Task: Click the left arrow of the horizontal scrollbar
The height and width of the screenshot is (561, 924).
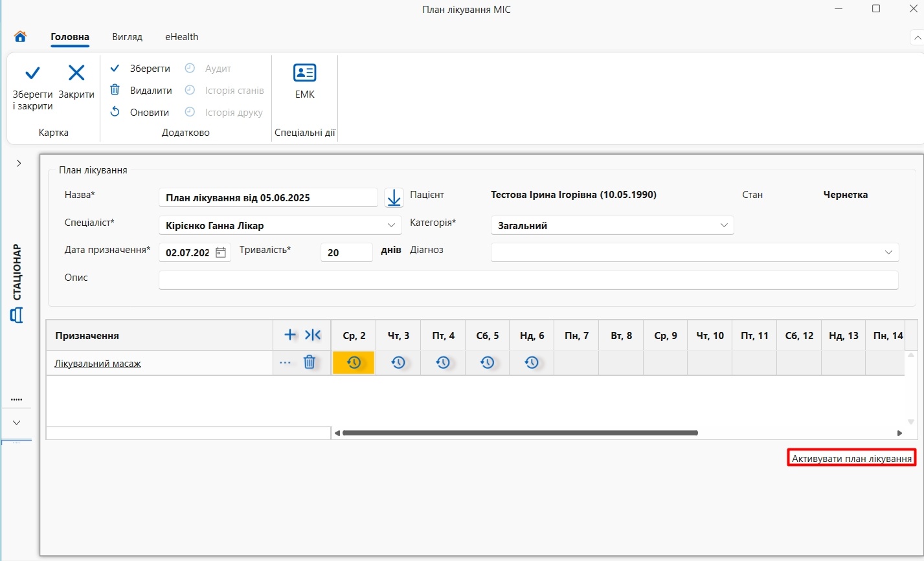Action: [337, 433]
